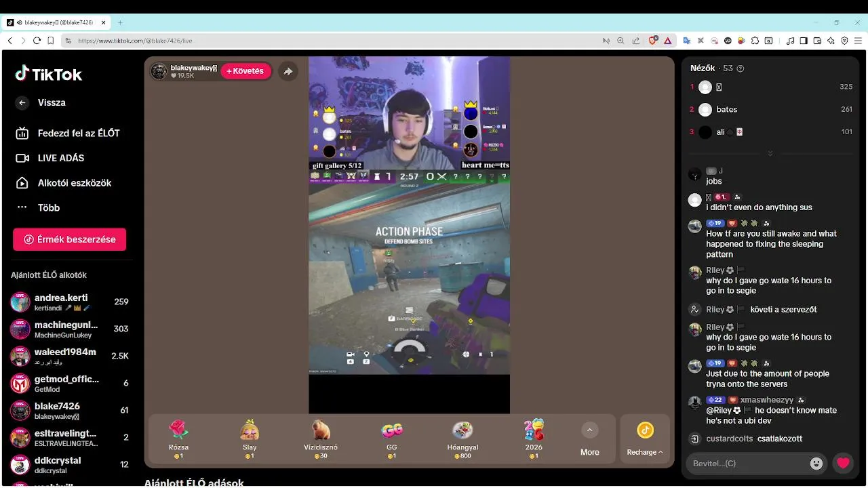Open the Recharge coins dropdown
This screenshot has width=868, height=488.
point(645,439)
